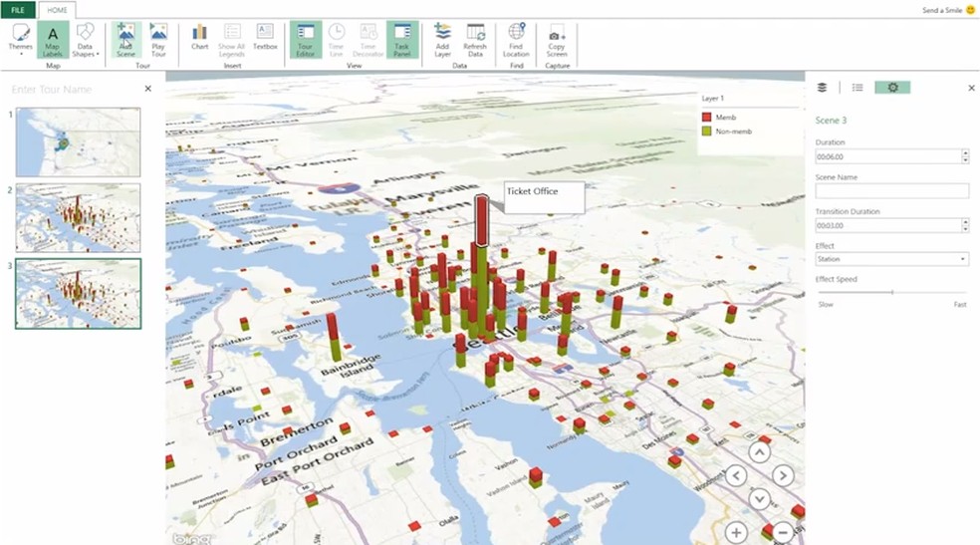The height and width of the screenshot is (545, 980).
Task: Zoom out on the map
Action: [783, 532]
